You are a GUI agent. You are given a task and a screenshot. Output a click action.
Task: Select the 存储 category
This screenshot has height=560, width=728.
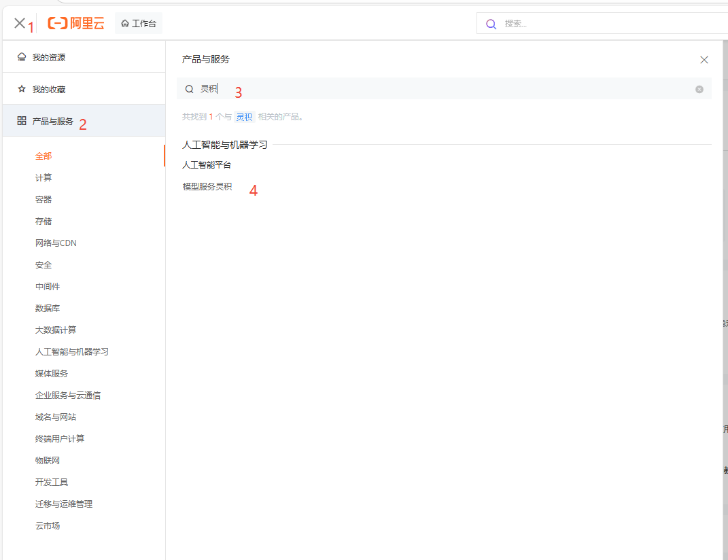(x=44, y=222)
